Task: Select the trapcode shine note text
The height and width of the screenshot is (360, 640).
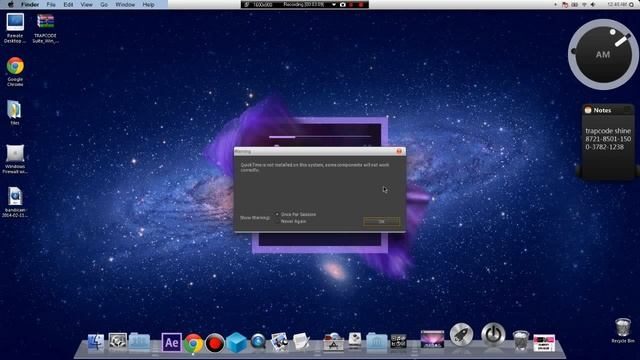Action: pyautogui.click(x=608, y=139)
